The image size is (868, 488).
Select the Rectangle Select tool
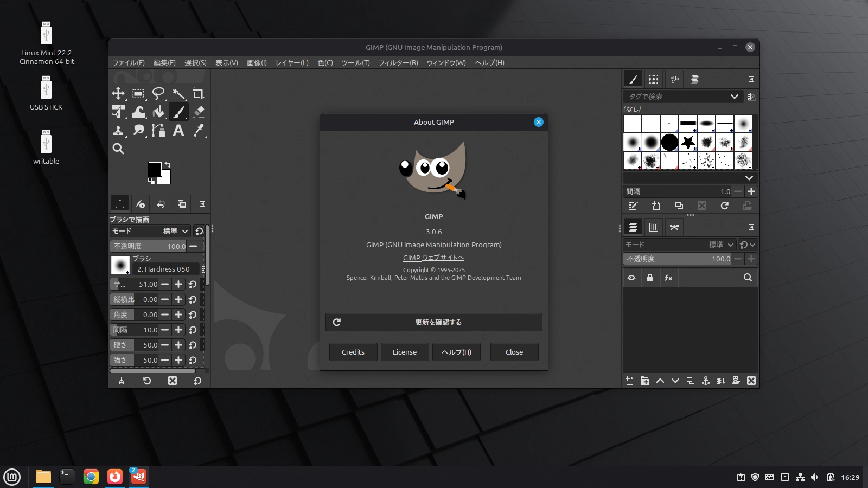point(138,94)
